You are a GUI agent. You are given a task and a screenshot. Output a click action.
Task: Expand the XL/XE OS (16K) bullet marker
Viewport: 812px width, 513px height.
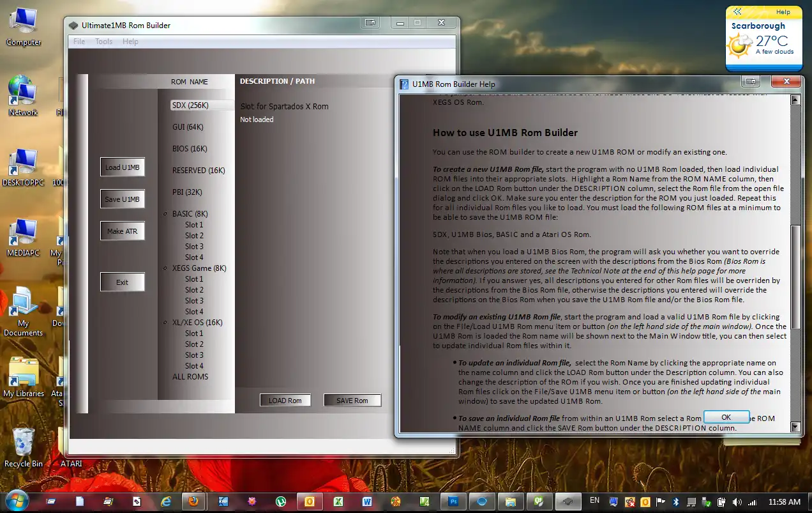(165, 323)
